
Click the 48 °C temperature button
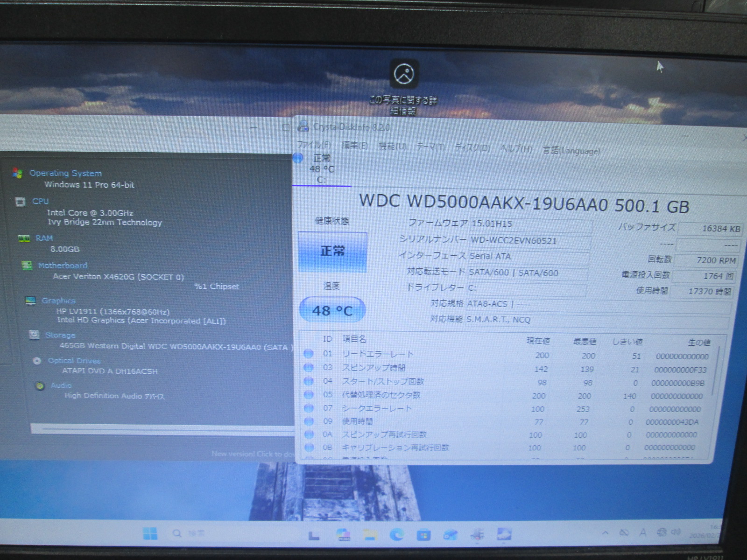[x=332, y=310]
